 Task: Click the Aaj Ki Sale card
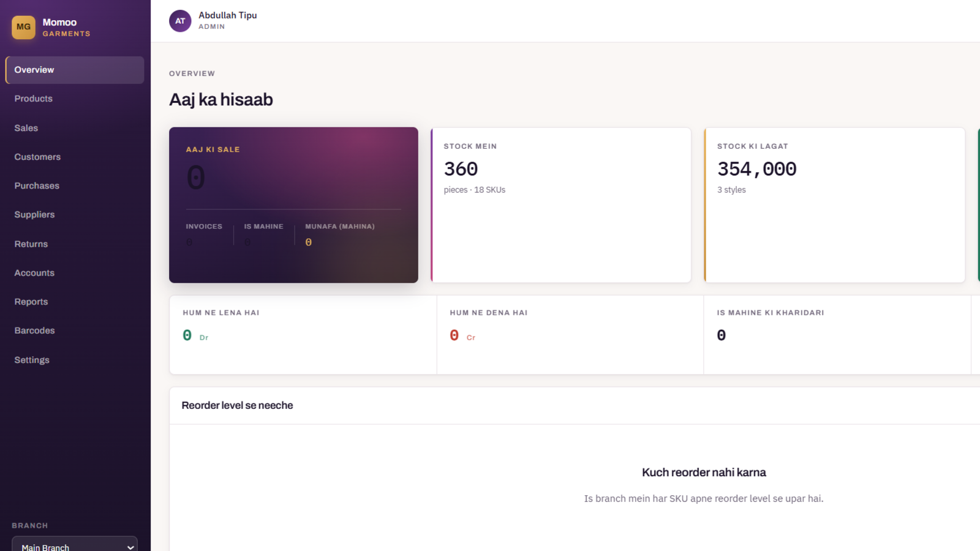[x=293, y=205]
